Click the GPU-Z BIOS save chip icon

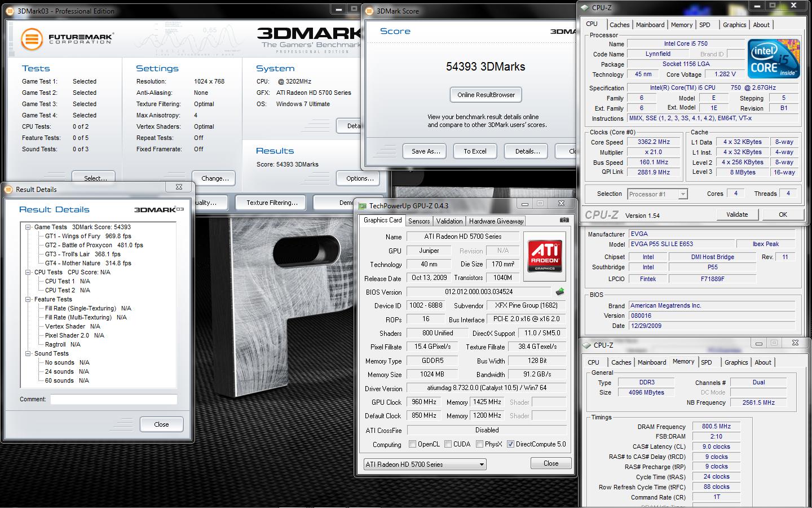tap(560, 292)
